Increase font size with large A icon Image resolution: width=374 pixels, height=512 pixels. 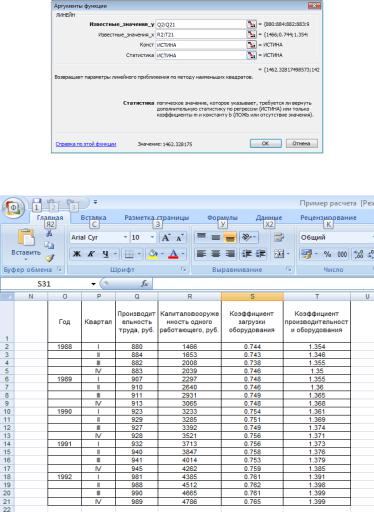[x=166, y=238]
